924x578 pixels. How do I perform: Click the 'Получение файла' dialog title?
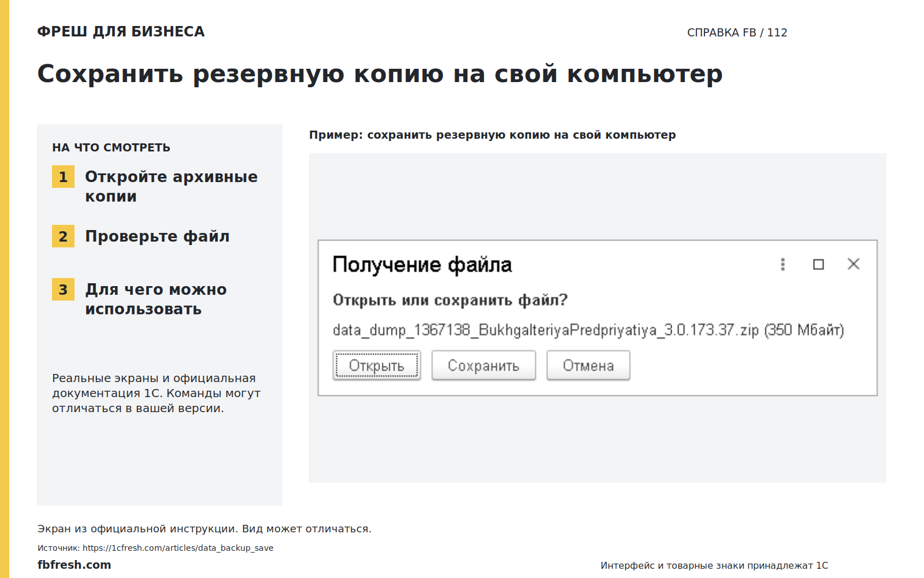[422, 265]
